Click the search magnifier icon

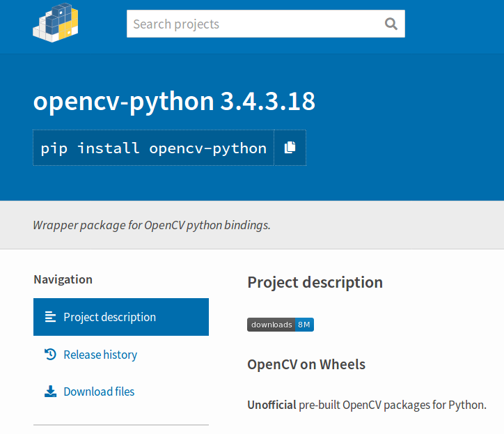coord(391,24)
